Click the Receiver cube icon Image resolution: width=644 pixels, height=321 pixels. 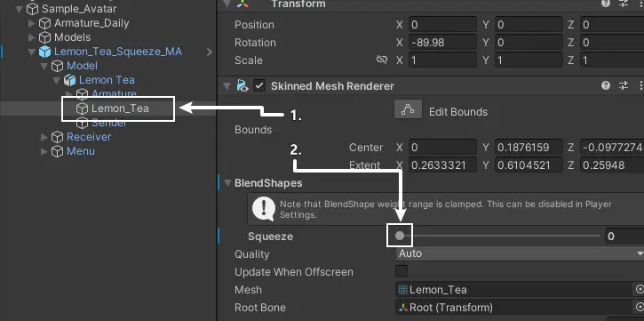click(x=57, y=137)
